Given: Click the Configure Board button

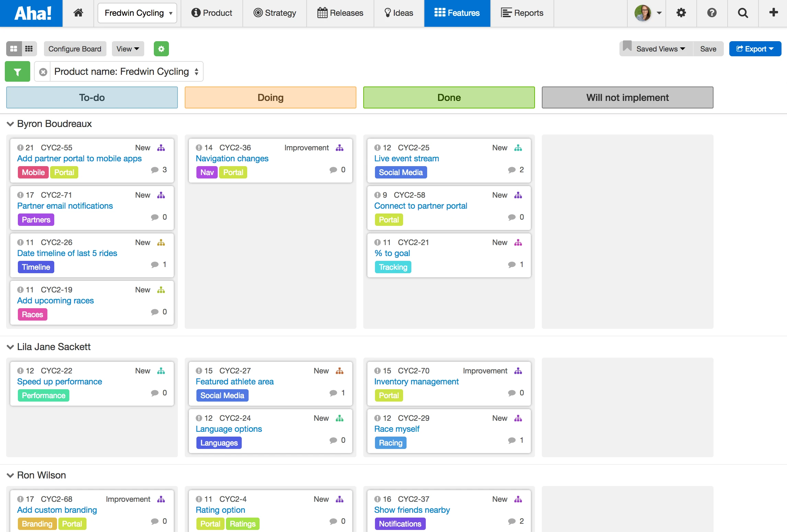Looking at the screenshot, I should pyautogui.click(x=75, y=49).
